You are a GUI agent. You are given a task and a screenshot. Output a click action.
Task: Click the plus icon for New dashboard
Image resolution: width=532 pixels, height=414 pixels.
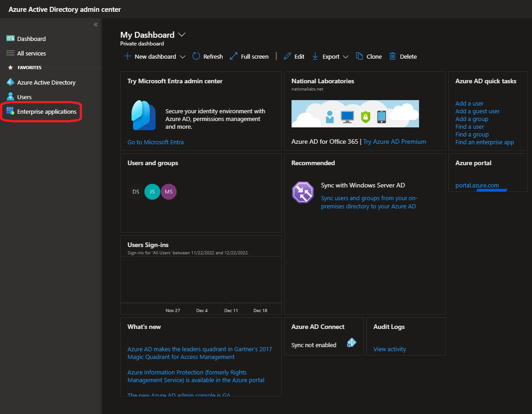(127, 56)
